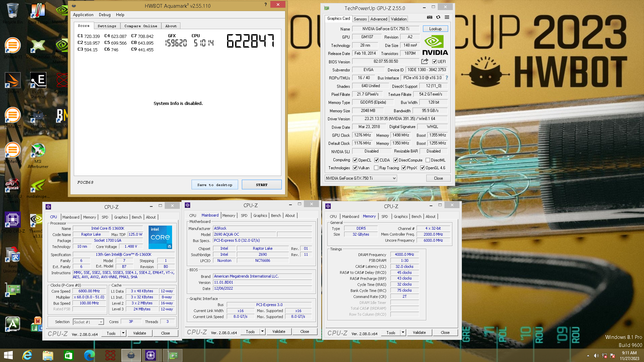Click the START button in Aquamark
Screen dimensions: 644x362
[262, 185]
